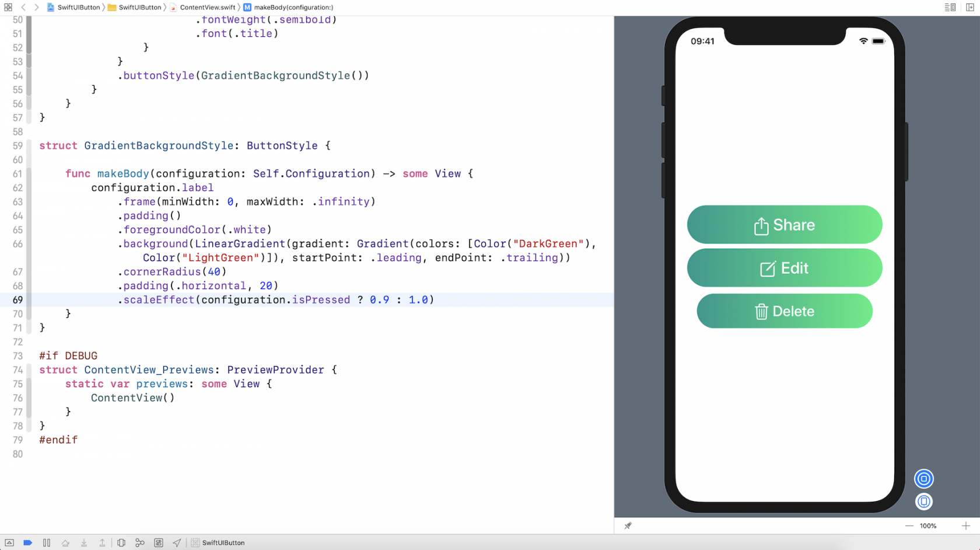980x550 pixels.
Task: Open the related items grid menu
Action: tap(8, 8)
